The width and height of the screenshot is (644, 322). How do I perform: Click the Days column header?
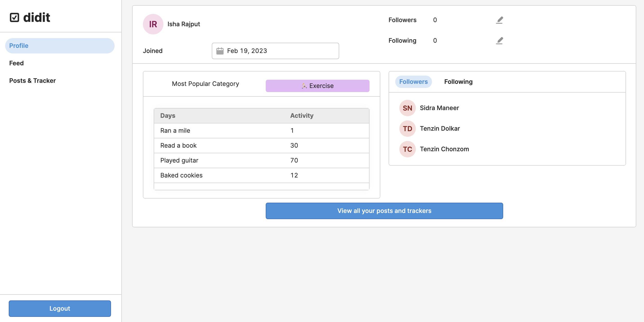click(168, 116)
